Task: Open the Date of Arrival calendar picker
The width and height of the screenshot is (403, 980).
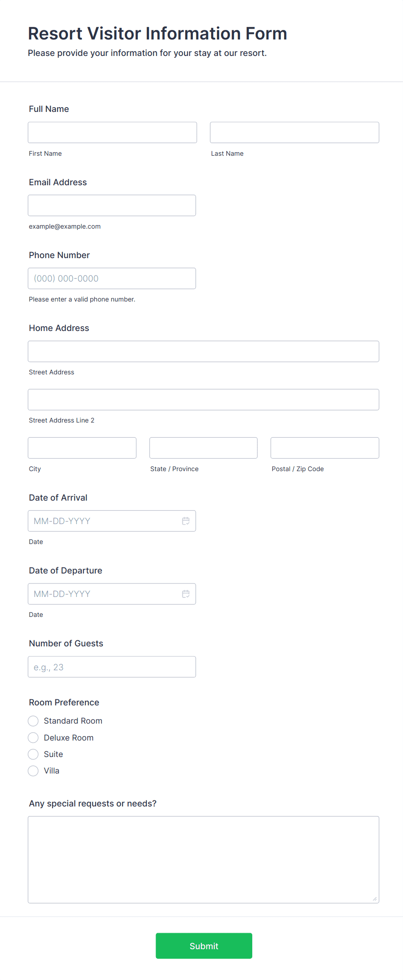Action: pos(186,521)
